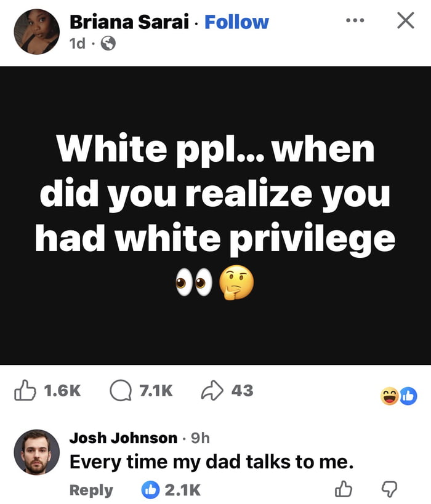Share the post via arrow icon

pyautogui.click(x=211, y=390)
